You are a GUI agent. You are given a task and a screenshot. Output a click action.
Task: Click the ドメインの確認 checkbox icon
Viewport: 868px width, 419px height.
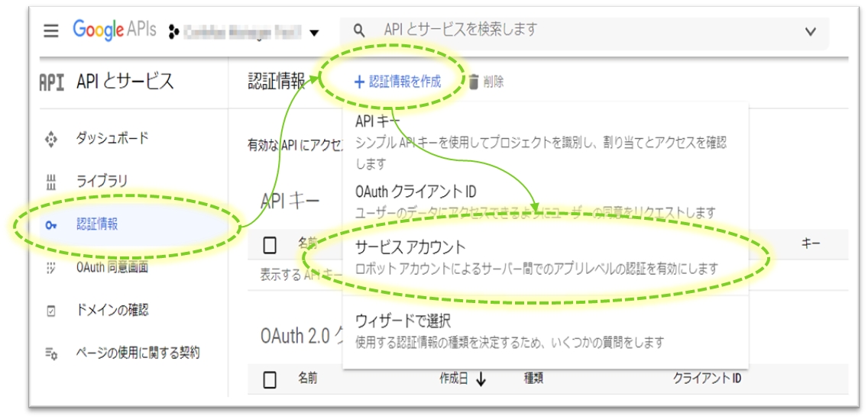pos(51,311)
